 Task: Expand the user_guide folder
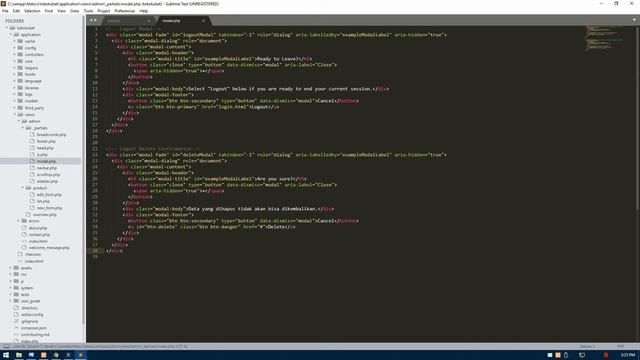(x=11, y=301)
